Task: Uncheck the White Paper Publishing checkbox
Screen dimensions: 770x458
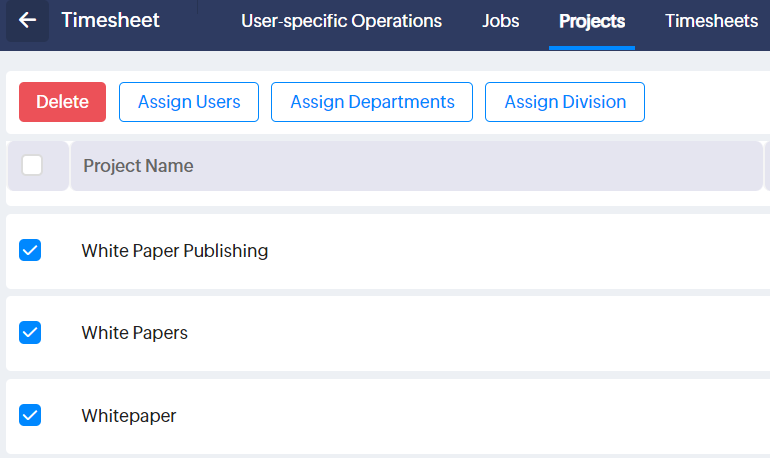Action: pos(30,250)
